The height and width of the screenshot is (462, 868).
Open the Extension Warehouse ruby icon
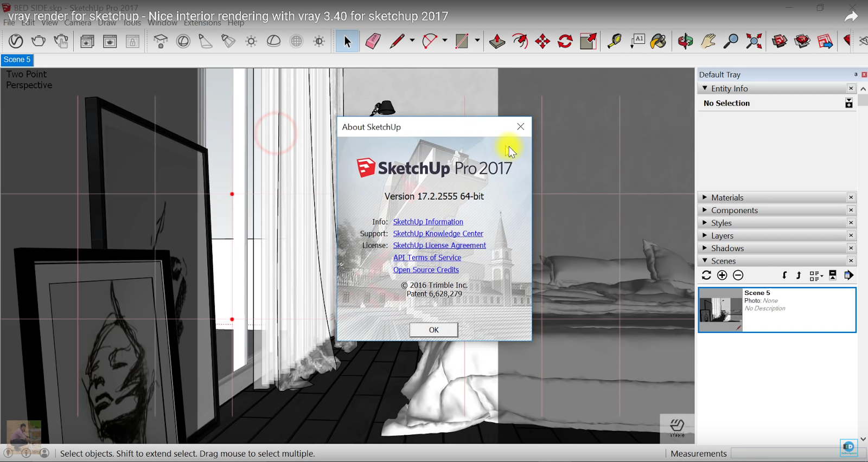[x=802, y=41]
